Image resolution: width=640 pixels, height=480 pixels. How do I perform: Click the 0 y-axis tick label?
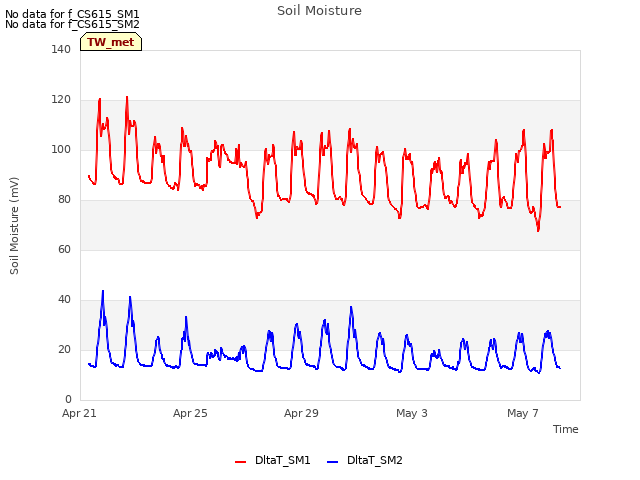pyautogui.click(x=68, y=399)
